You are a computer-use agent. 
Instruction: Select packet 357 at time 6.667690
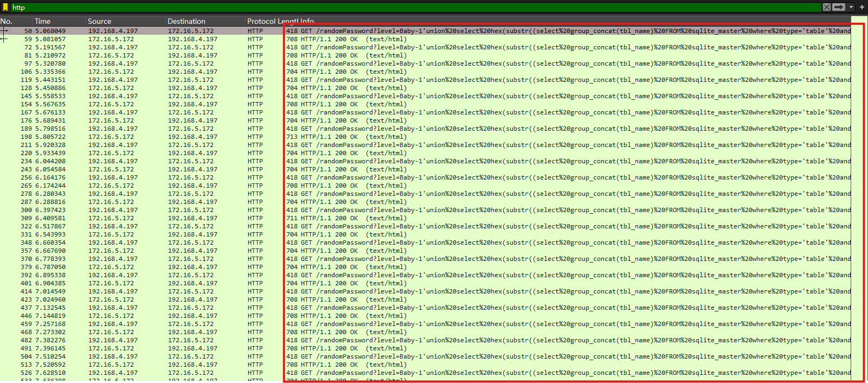pos(426,251)
